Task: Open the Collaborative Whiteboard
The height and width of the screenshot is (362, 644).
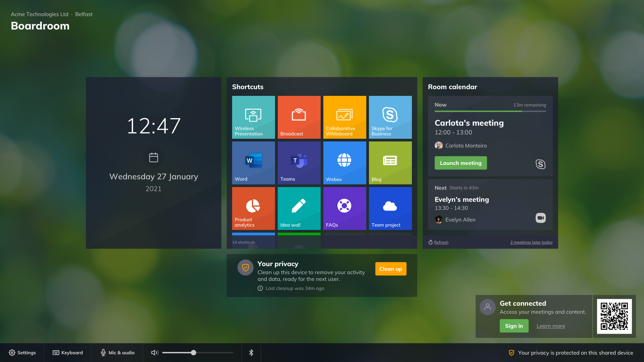Action: point(344,117)
